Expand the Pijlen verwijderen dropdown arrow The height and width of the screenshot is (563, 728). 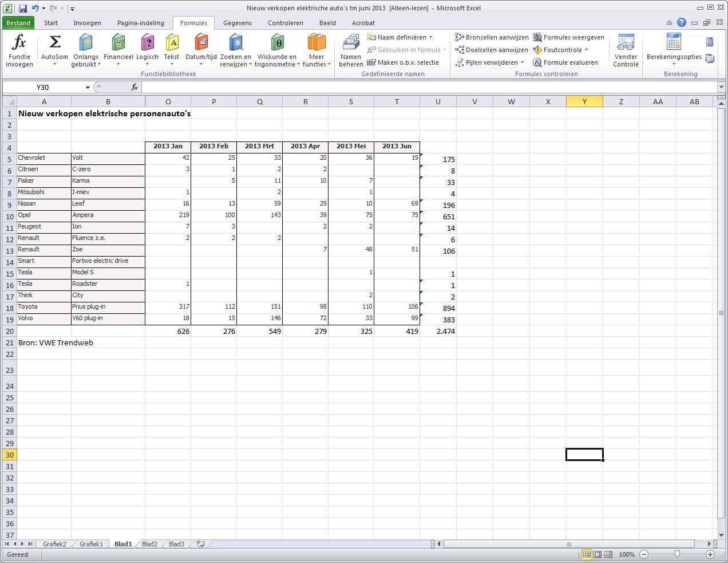point(522,62)
